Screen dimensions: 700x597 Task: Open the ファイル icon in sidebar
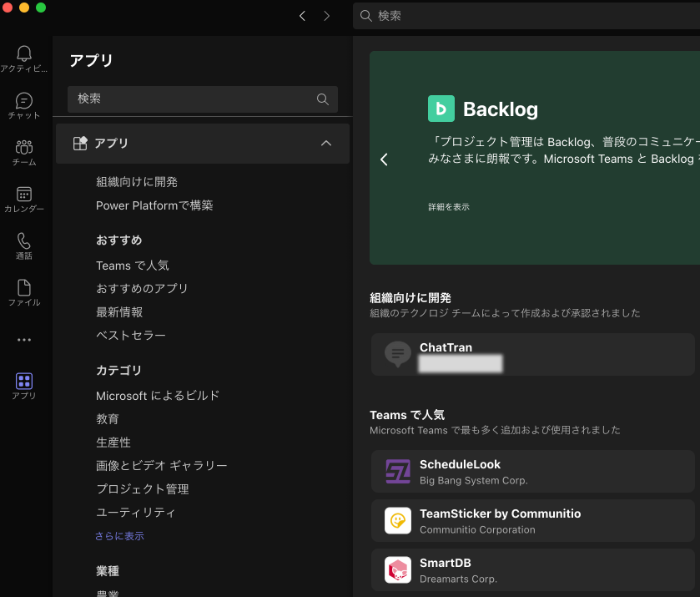[24, 288]
